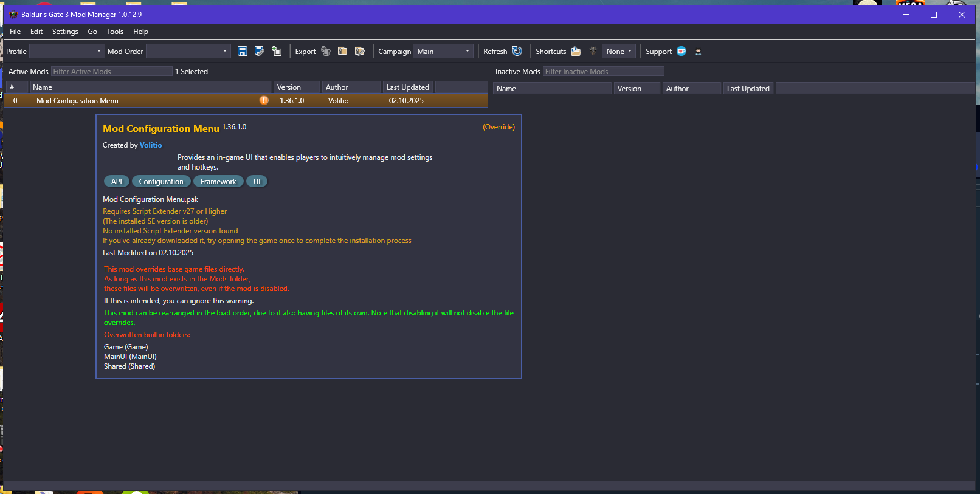Sort inactive mods by Author column
This screenshot has height=494, width=980.
click(x=691, y=89)
